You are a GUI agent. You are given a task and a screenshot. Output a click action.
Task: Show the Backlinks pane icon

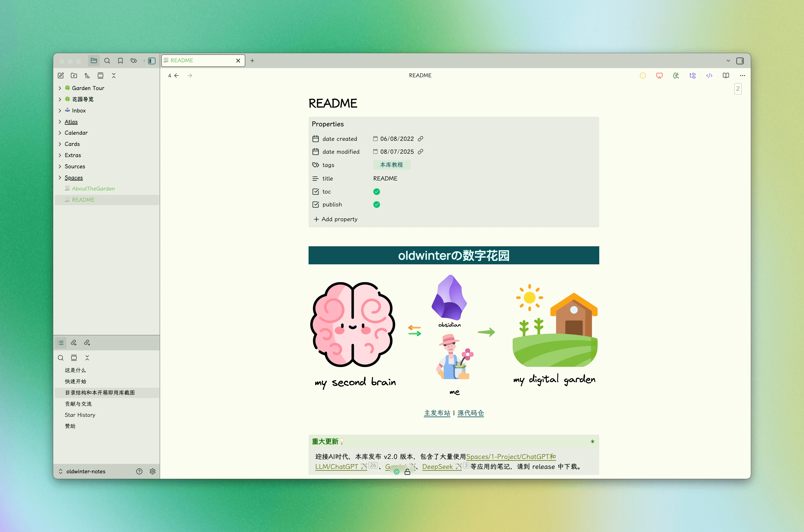point(74,343)
